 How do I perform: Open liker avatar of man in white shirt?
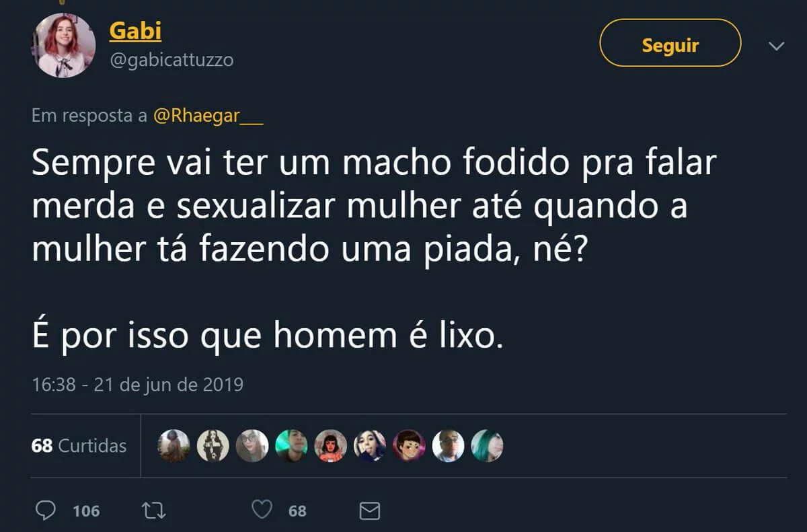[448, 445]
